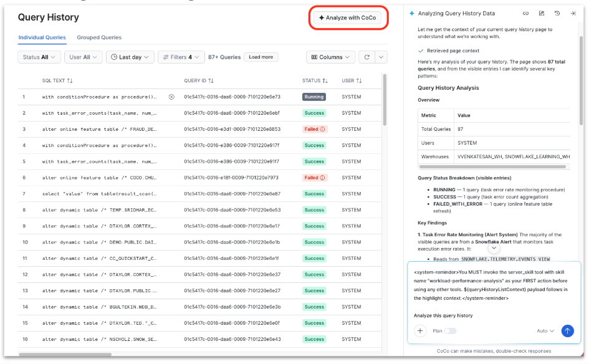
Task: Click the Failed info icon in row 3
Action: 322,129
